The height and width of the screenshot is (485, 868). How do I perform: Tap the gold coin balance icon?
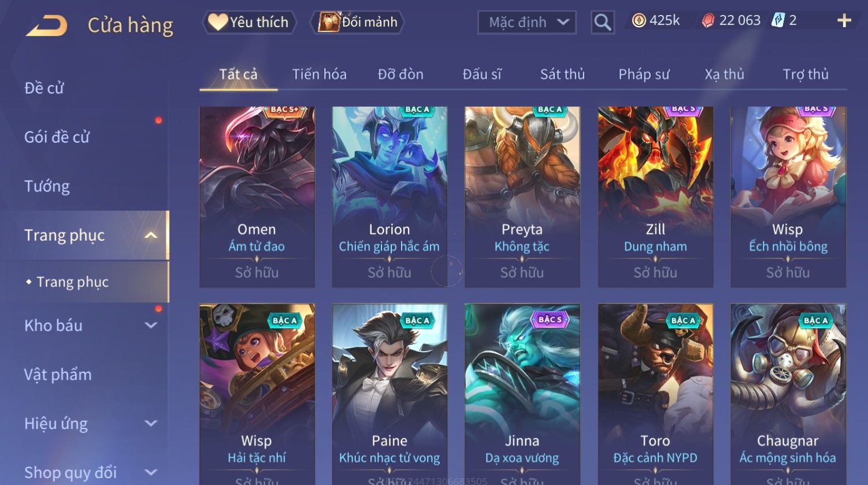tap(639, 21)
